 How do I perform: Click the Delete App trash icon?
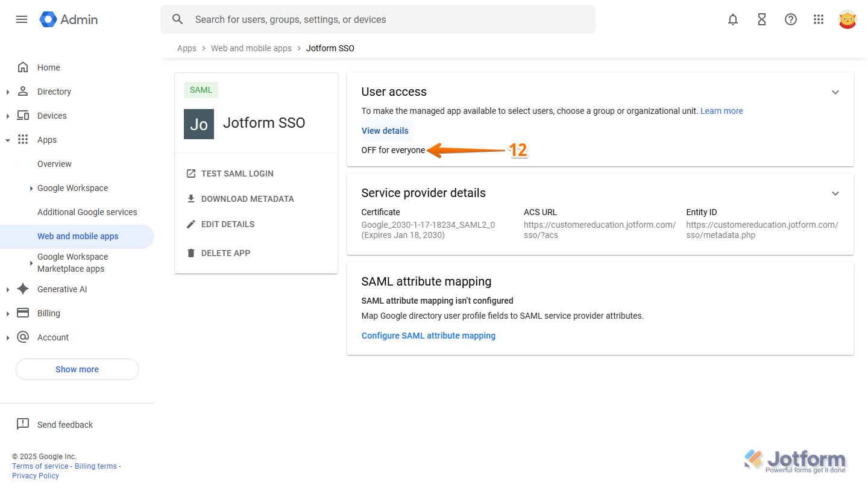point(191,253)
